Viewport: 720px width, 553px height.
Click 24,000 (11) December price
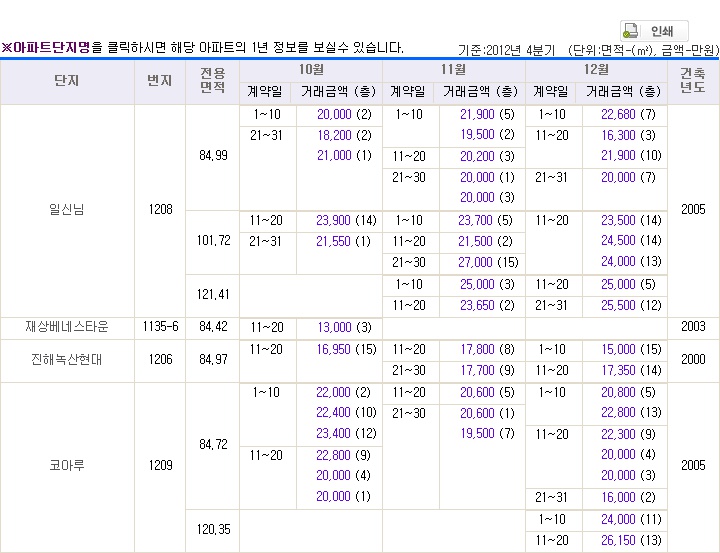click(631, 519)
